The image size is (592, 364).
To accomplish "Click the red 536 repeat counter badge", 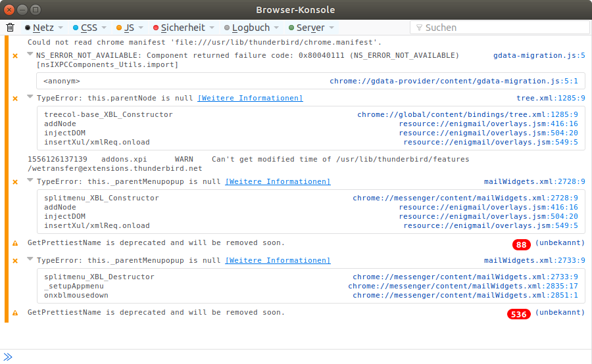I will point(519,314).
